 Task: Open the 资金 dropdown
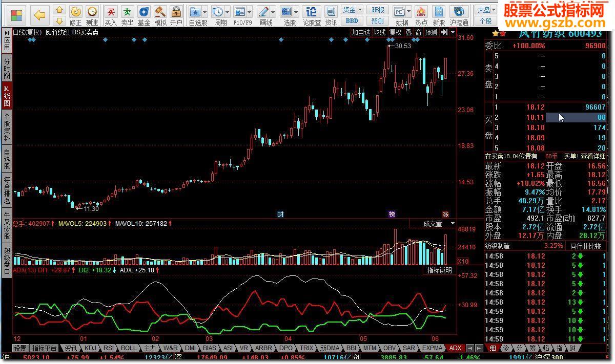click(x=352, y=10)
